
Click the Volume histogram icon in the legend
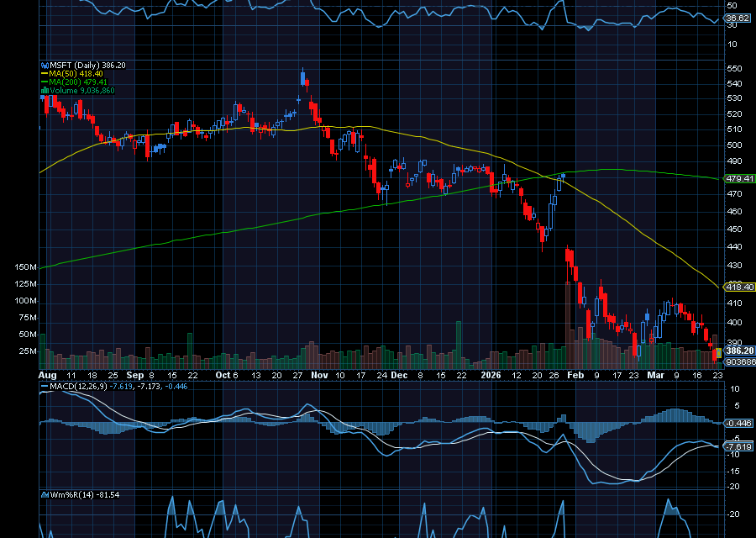45,89
